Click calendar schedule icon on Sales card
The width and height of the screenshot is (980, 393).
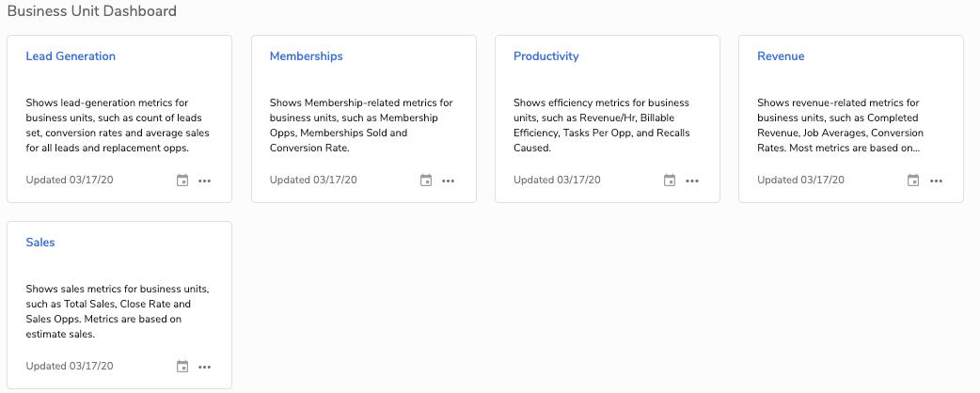pos(182,367)
